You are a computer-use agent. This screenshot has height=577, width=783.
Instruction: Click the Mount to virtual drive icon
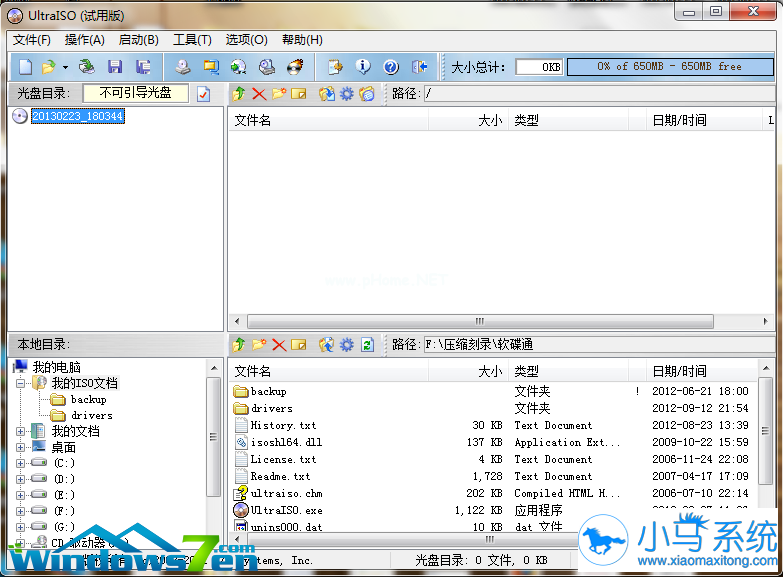pos(267,66)
